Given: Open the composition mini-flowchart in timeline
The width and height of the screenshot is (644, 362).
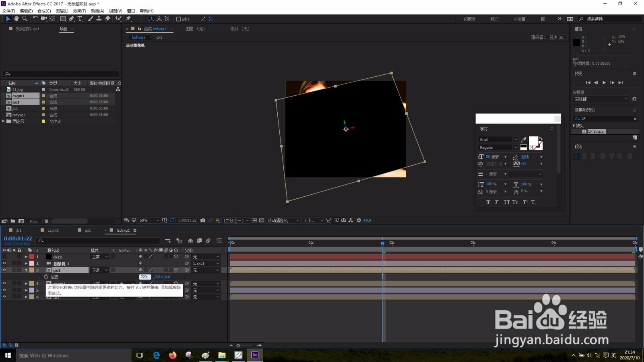Looking at the screenshot, I should 168,241.
